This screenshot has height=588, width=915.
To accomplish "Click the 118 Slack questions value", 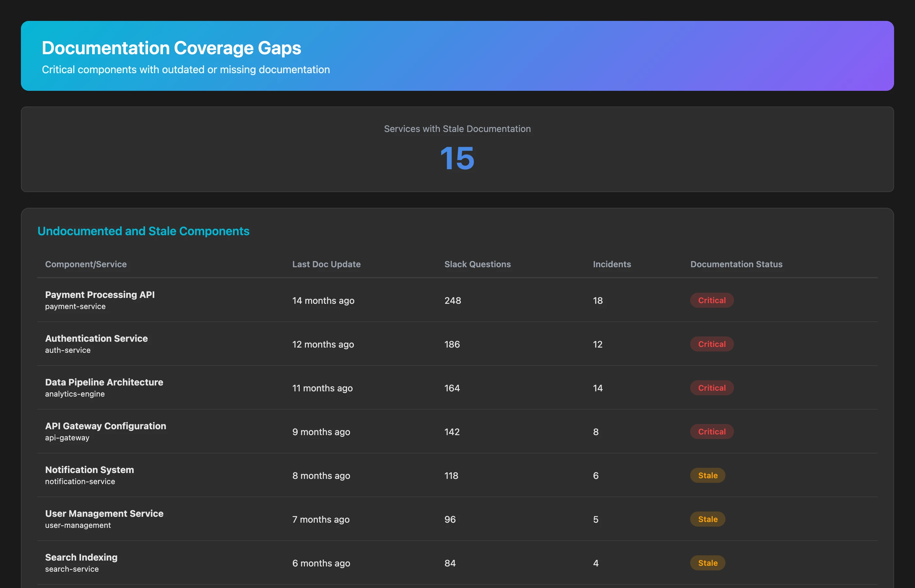I will click(451, 476).
